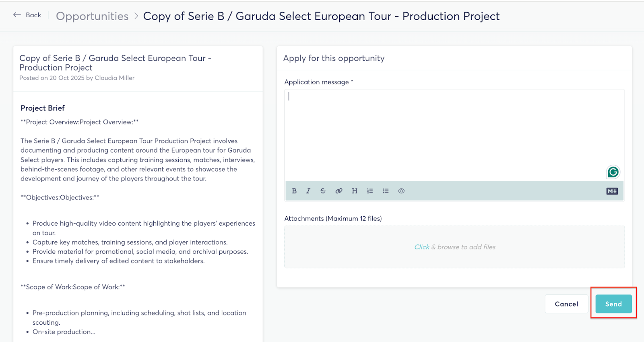Apply italic formatting in the editor

point(308,191)
